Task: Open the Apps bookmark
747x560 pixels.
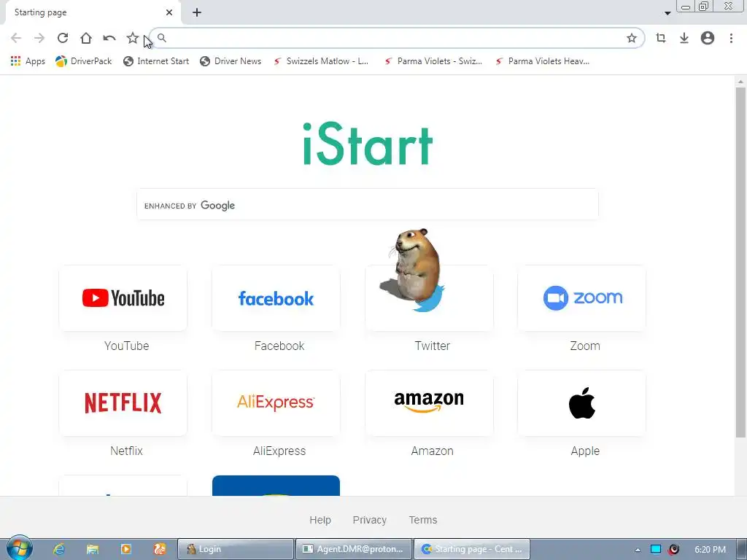Action: point(28,61)
